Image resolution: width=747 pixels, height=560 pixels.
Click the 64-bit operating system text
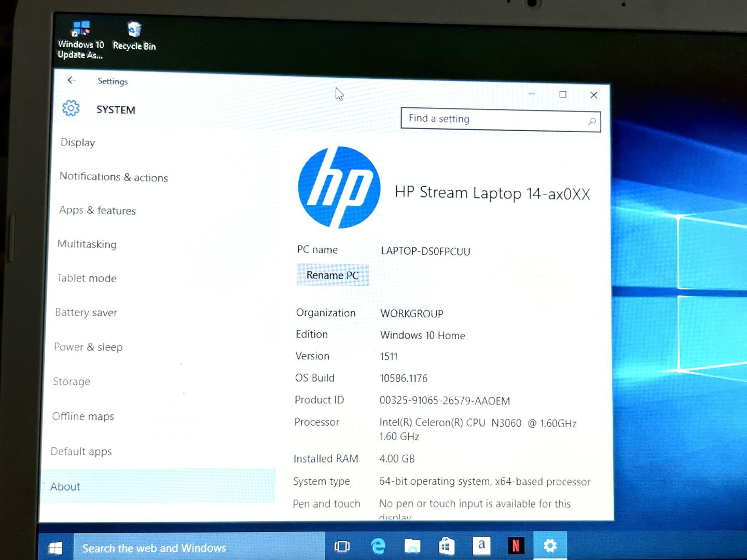pyautogui.click(x=485, y=482)
